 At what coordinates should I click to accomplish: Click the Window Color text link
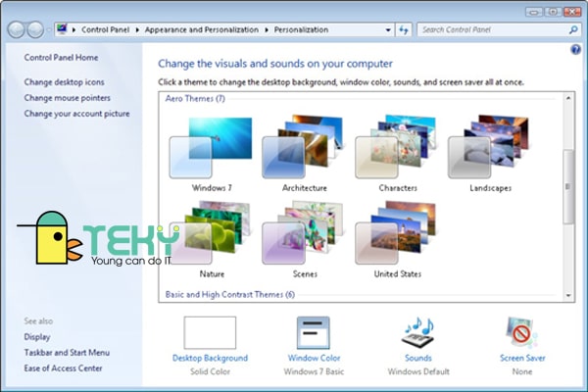coord(314,358)
